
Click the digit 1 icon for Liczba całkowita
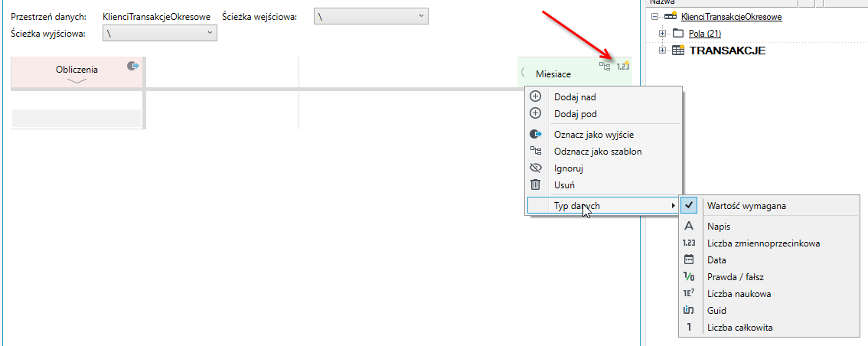pyautogui.click(x=689, y=327)
